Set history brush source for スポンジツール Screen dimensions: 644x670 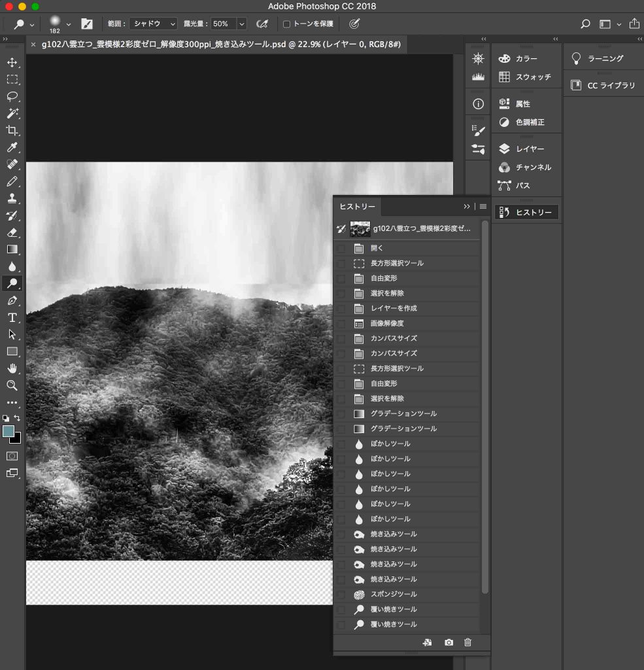341,594
